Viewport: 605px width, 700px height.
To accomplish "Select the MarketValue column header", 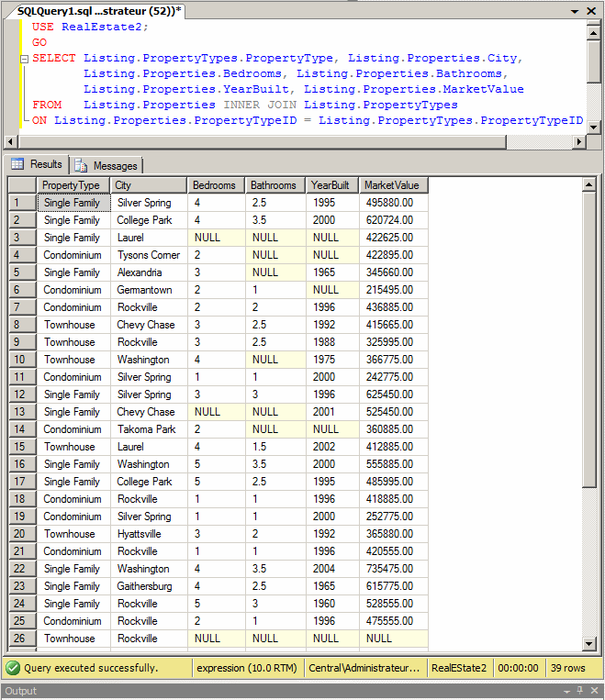I will (x=393, y=185).
